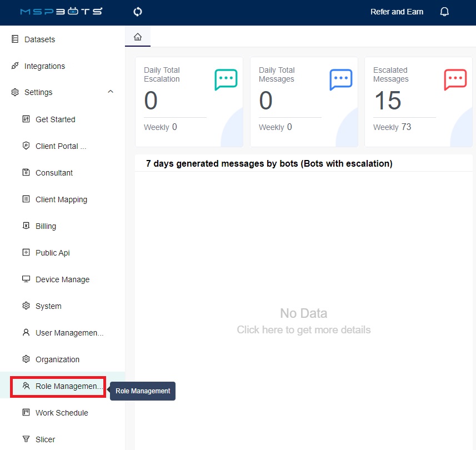Image resolution: width=476 pixels, height=450 pixels.
Task: Click the 7 days generated messages heading
Action: coord(269,163)
